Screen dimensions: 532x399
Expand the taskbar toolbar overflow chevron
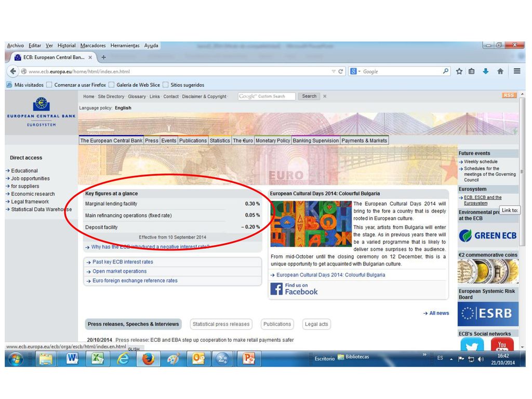click(424, 355)
